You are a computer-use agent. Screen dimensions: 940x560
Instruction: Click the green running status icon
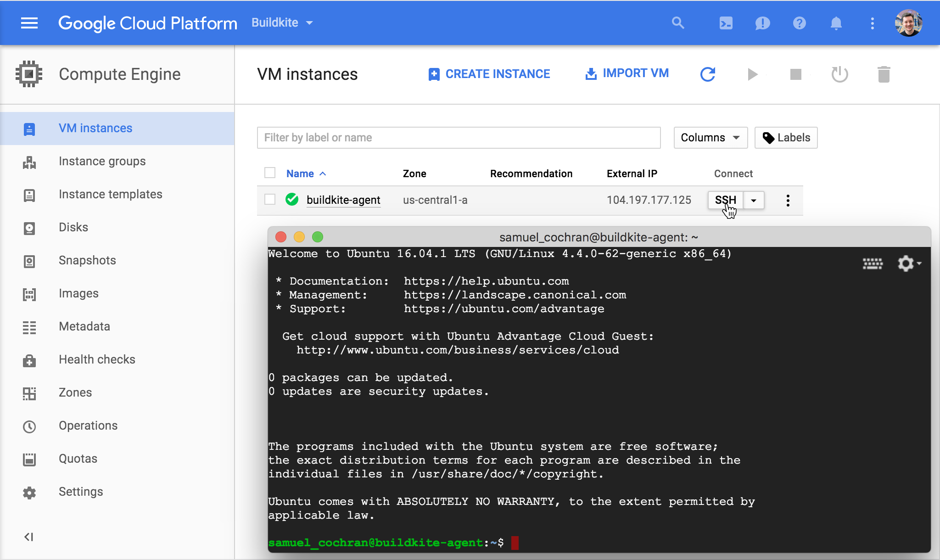292,199
